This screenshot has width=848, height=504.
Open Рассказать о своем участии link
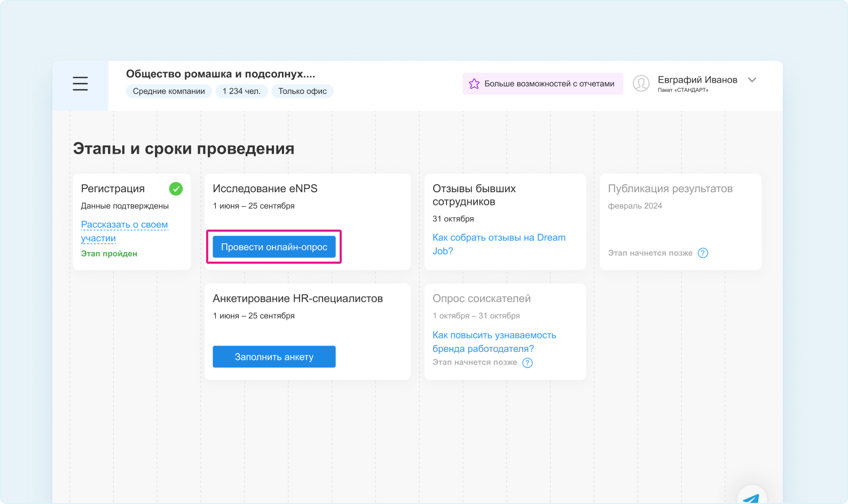(x=124, y=231)
